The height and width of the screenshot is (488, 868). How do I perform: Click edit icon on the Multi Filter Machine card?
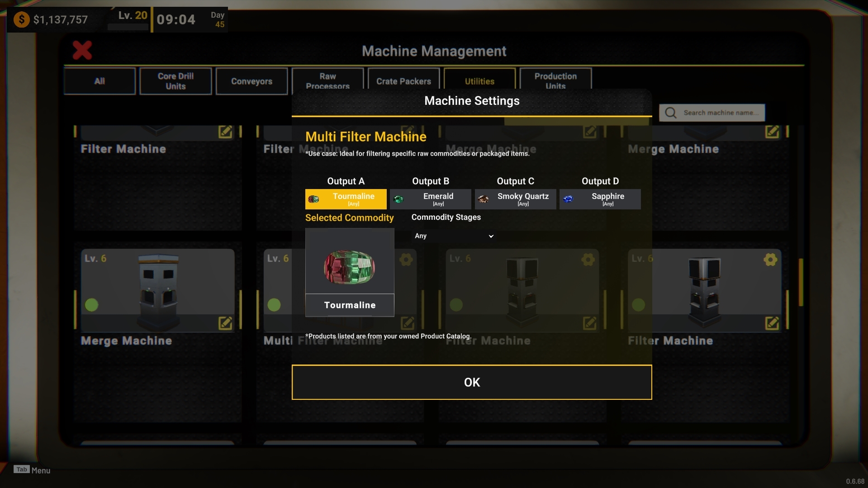408,323
